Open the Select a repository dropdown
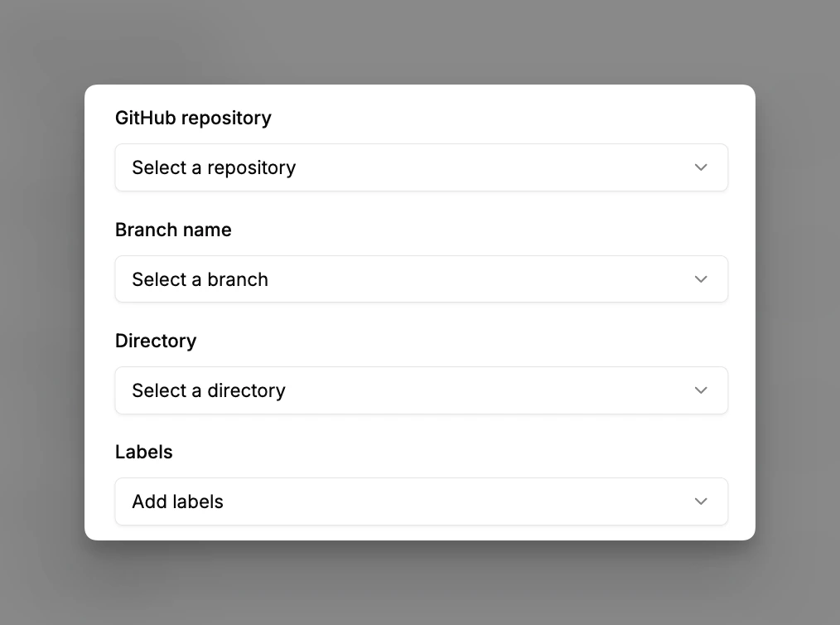Viewport: 840px width, 625px height. coord(421,167)
